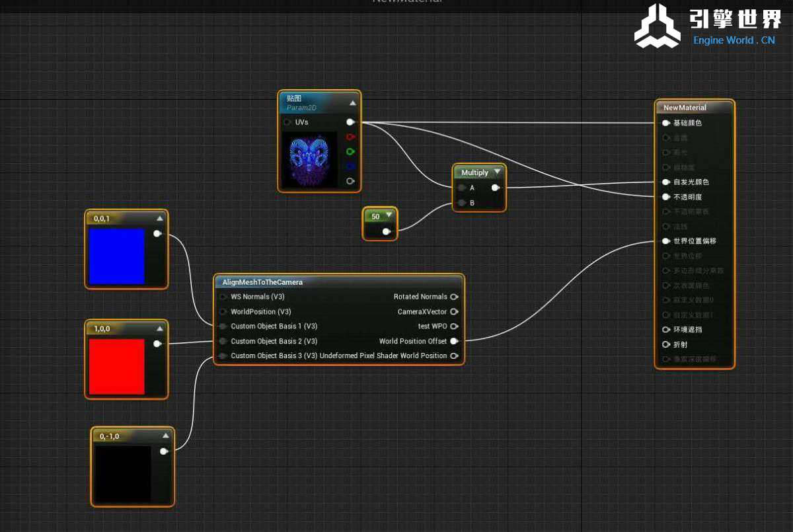The height and width of the screenshot is (532, 793).
Task: Collapse the 贴图 texture node preview arrow
Action: click(352, 103)
